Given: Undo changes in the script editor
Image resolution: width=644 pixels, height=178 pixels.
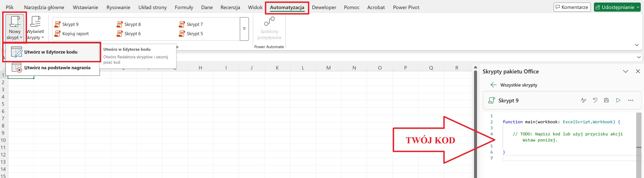Looking at the screenshot, I should 595,100.
